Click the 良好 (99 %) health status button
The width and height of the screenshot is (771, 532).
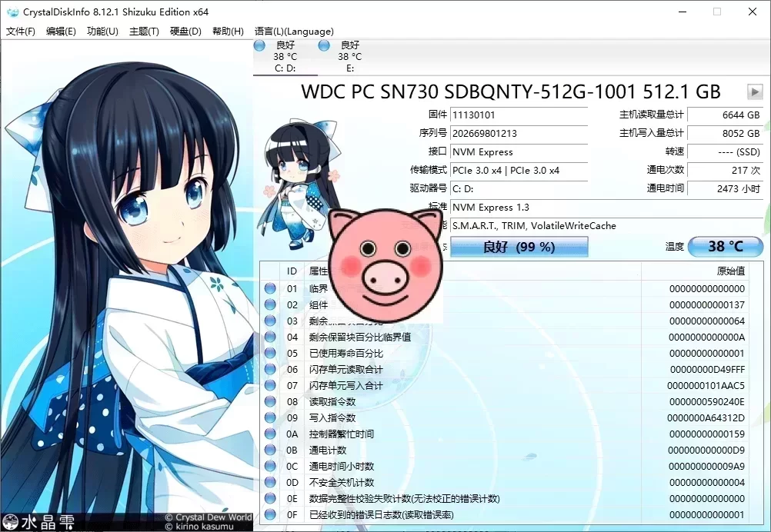coord(519,247)
